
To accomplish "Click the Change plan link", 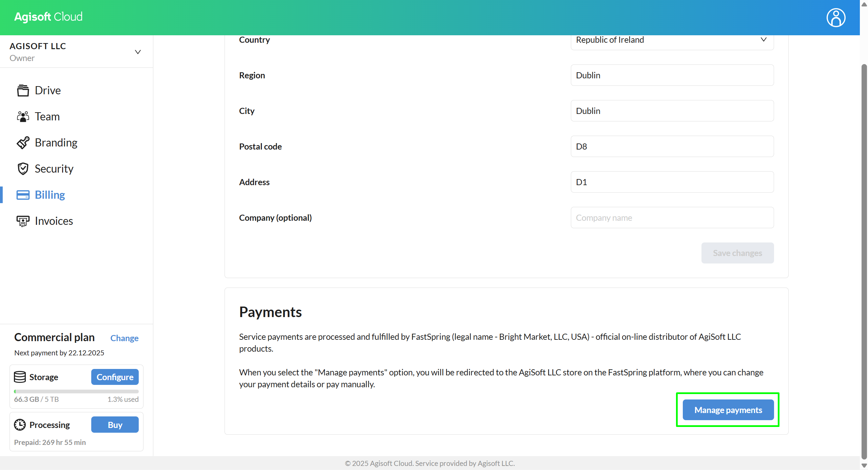I will click(124, 338).
